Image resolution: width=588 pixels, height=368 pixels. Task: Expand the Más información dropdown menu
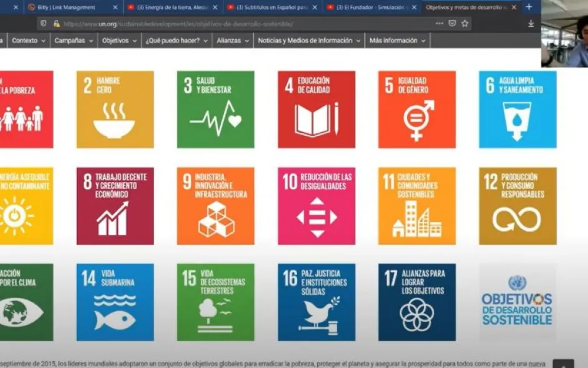point(397,41)
